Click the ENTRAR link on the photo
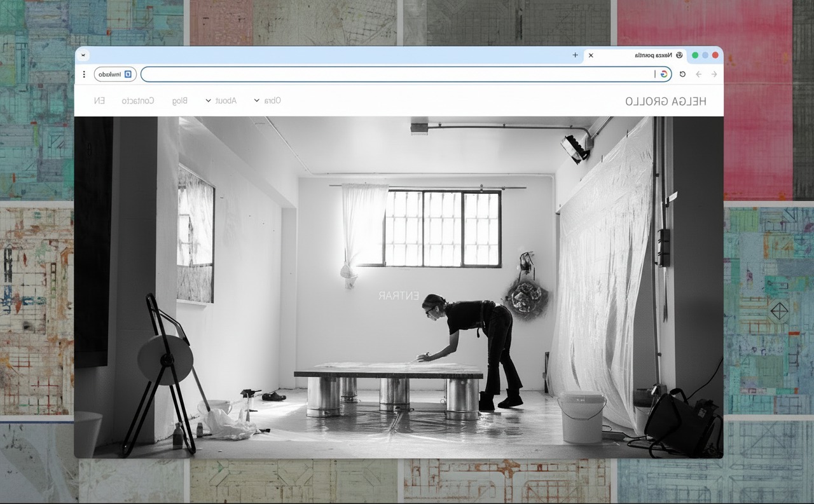This screenshot has height=504, width=814. [x=399, y=296]
